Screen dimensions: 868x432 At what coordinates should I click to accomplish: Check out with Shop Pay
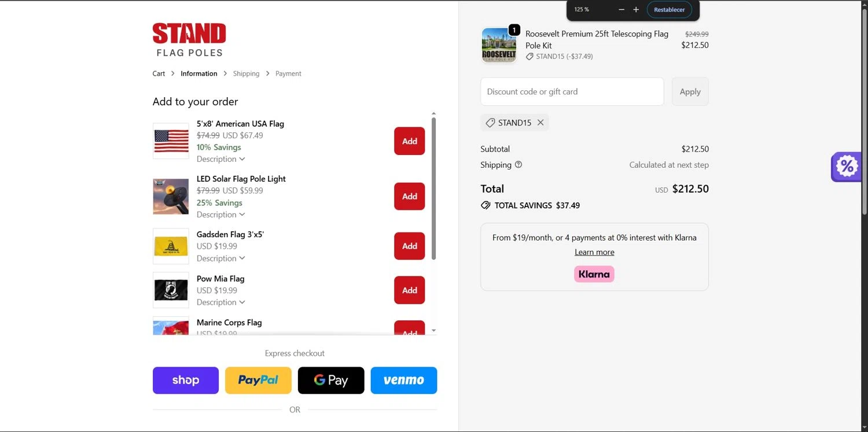coord(186,381)
